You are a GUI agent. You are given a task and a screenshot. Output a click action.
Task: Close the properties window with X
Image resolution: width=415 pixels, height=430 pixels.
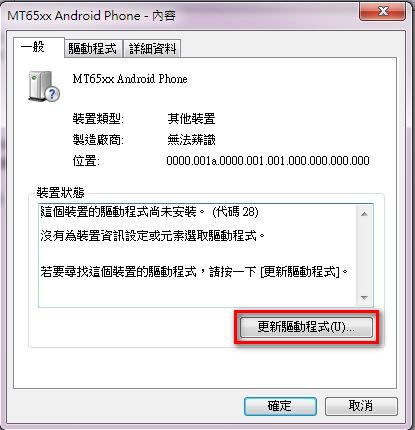tap(382, 12)
